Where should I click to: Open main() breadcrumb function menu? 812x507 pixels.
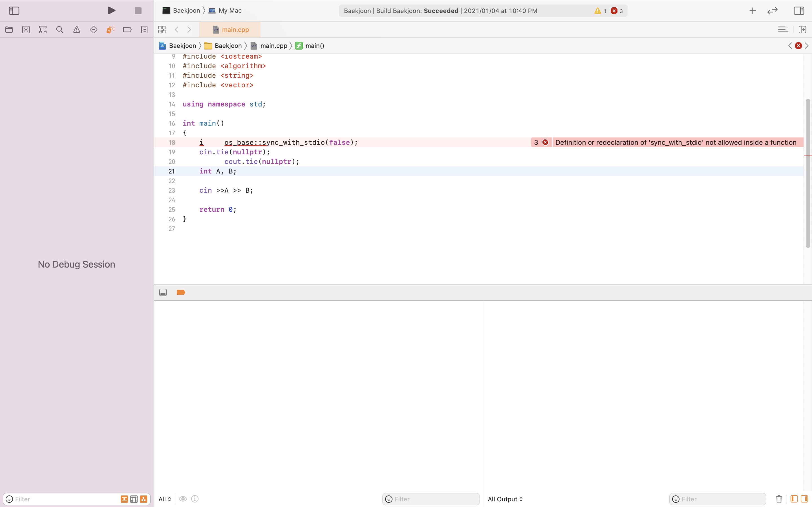coord(314,46)
